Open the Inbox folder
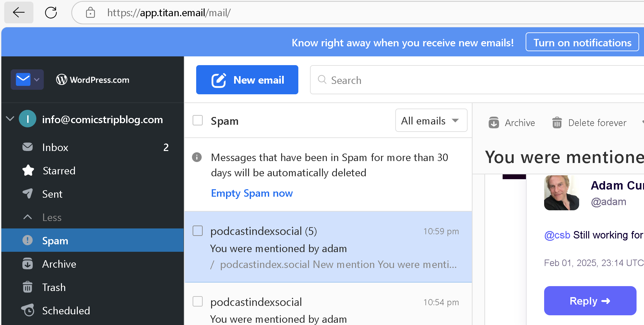The width and height of the screenshot is (644, 325). click(55, 147)
